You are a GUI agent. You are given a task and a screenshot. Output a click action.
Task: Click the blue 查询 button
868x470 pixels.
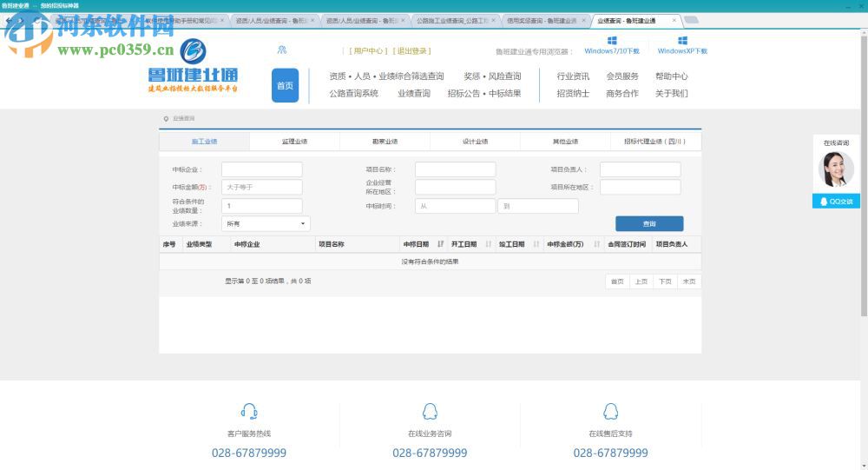[x=649, y=224]
